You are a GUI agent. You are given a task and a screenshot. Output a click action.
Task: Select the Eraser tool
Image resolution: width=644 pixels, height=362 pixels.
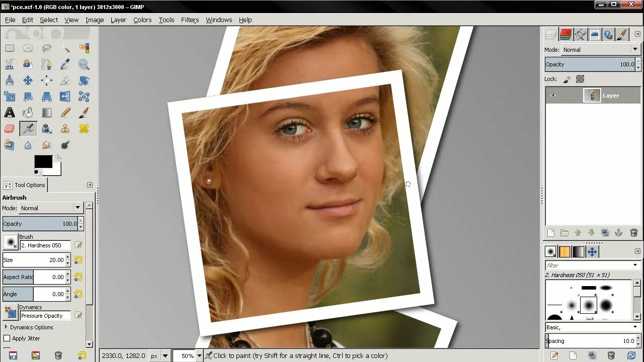point(10,129)
